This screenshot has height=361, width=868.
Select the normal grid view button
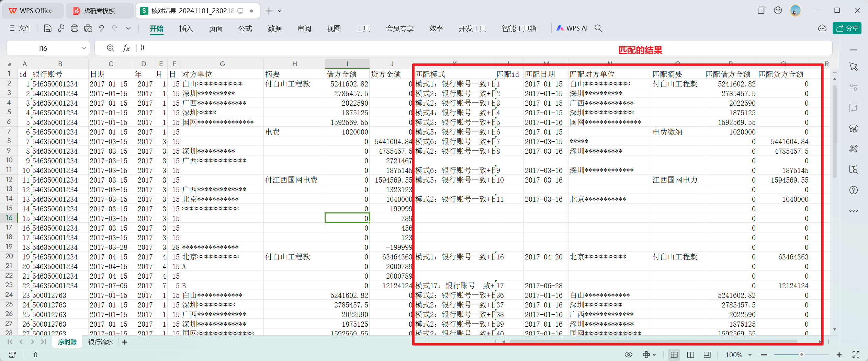click(x=674, y=355)
